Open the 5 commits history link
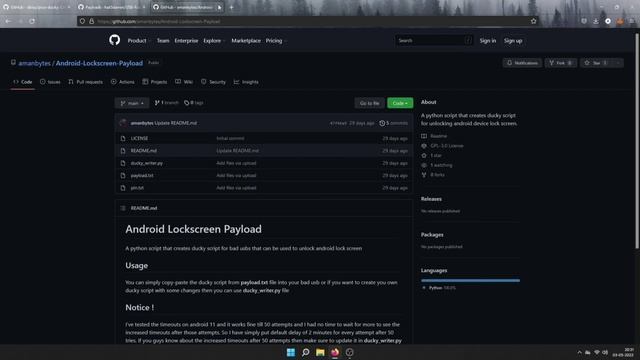 [393, 123]
